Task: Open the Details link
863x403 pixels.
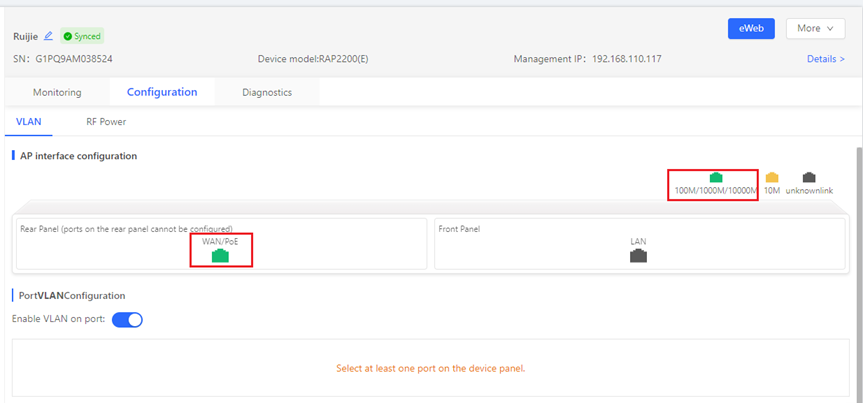Action: [826, 59]
